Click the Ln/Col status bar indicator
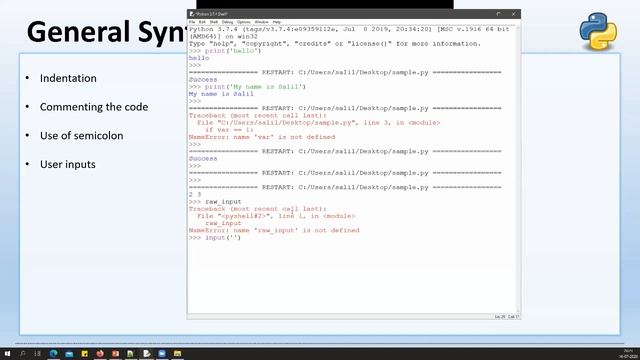The image size is (640, 360). point(507,317)
